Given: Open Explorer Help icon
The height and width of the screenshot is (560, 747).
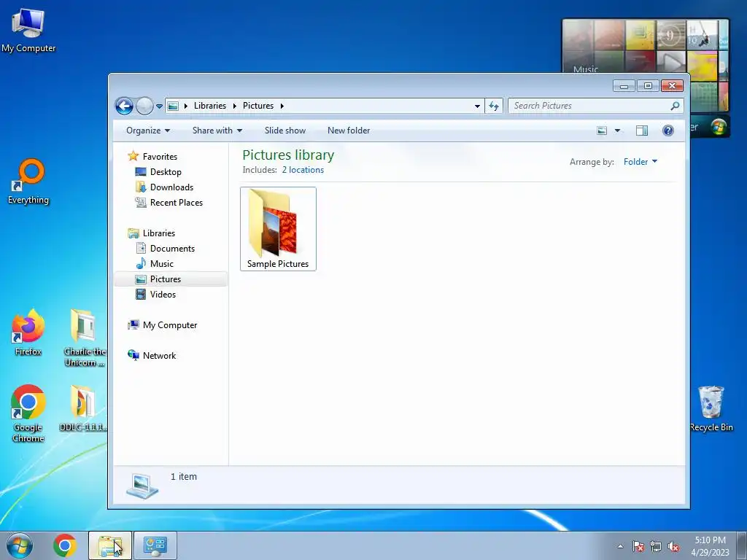Looking at the screenshot, I should [x=668, y=131].
